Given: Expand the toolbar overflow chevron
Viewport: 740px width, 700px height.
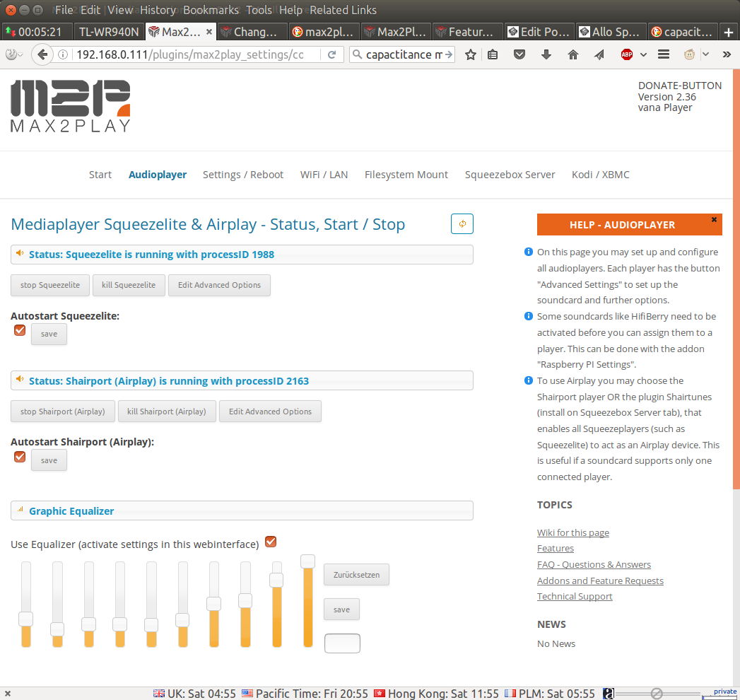Looking at the screenshot, I should pyautogui.click(x=727, y=54).
